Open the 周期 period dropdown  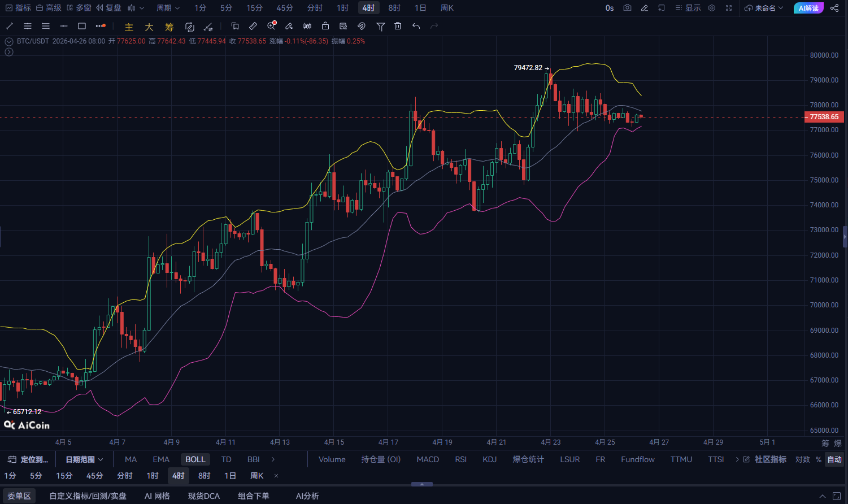click(168, 8)
